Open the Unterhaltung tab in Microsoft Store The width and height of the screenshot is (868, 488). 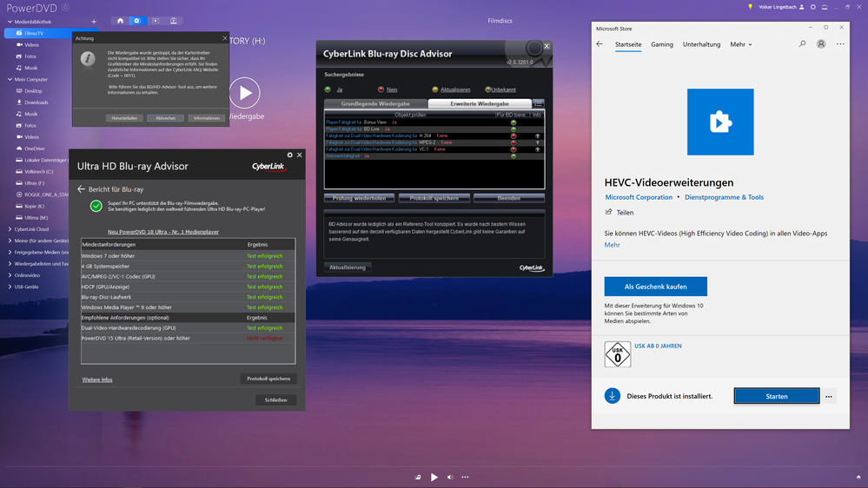coord(701,44)
